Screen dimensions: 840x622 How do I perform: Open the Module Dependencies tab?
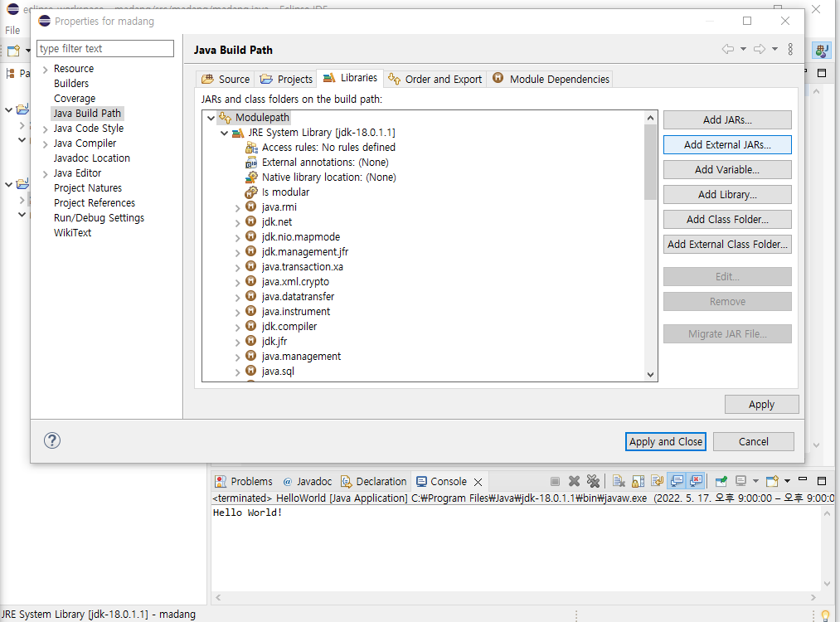tap(551, 80)
